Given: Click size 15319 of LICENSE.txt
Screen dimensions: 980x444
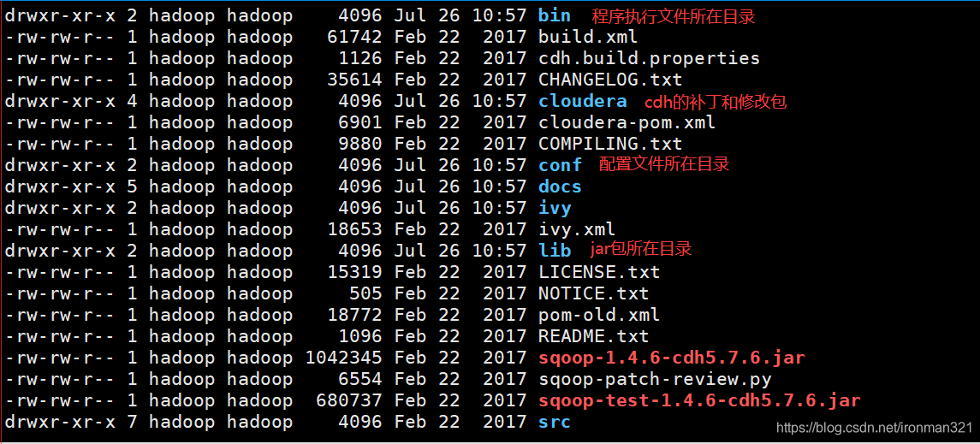Looking at the screenshot, I should [354, 272].
